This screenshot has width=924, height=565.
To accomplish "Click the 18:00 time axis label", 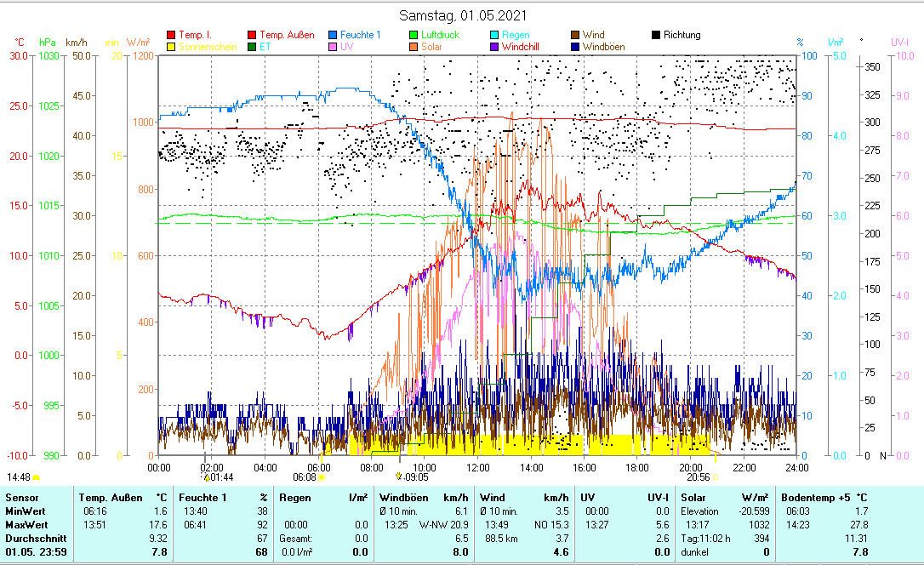I will tap(637, 468).
